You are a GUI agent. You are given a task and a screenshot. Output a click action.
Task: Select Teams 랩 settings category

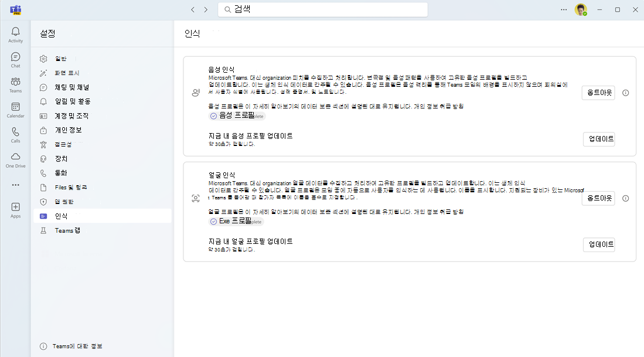pyautogui.click(x=103, y=230)
